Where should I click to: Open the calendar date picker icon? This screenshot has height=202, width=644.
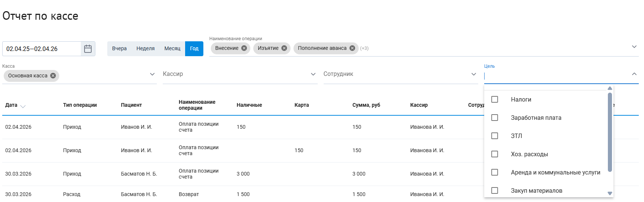pos(88,49)
